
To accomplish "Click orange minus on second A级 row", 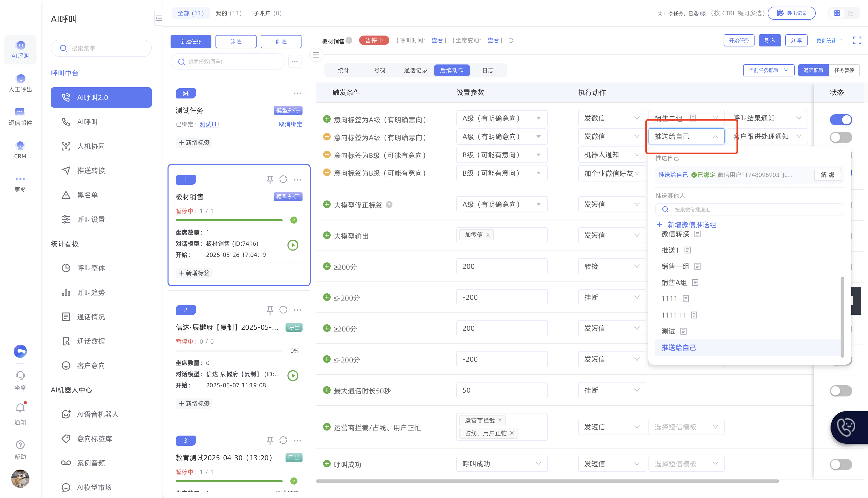I will tap(327, 137).
